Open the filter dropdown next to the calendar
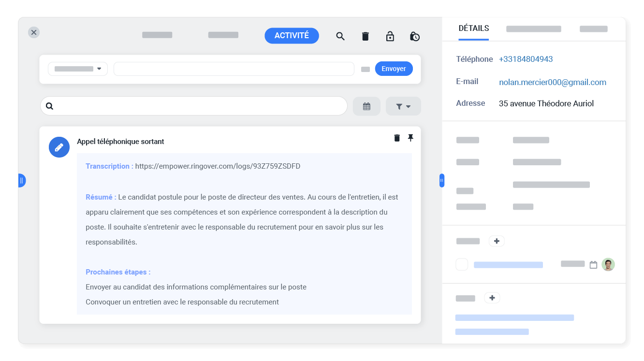The height and width of the screenshot is (361, 644). pyautogui.click(x=403, y=106)
